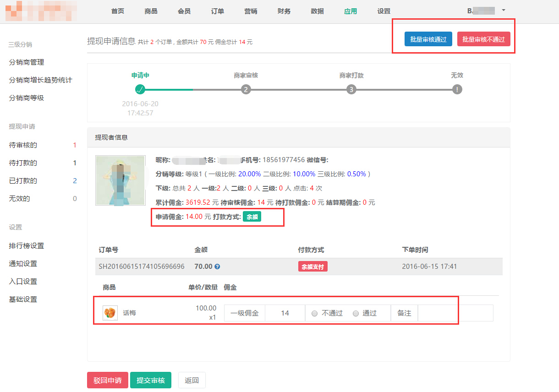Click step 3 circle 商家打款
Screen dimensions: 559x392
[351, 89]
